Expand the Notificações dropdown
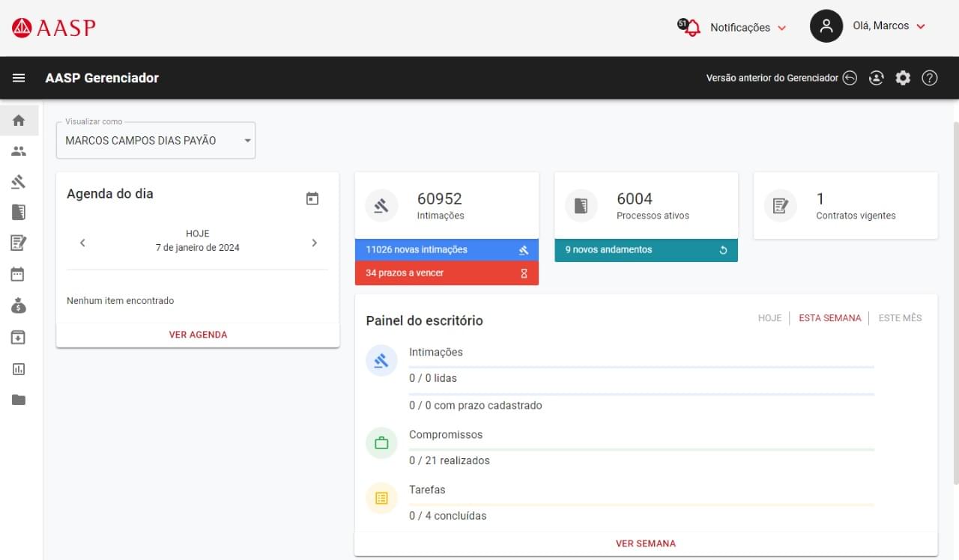 pos(748,28)
